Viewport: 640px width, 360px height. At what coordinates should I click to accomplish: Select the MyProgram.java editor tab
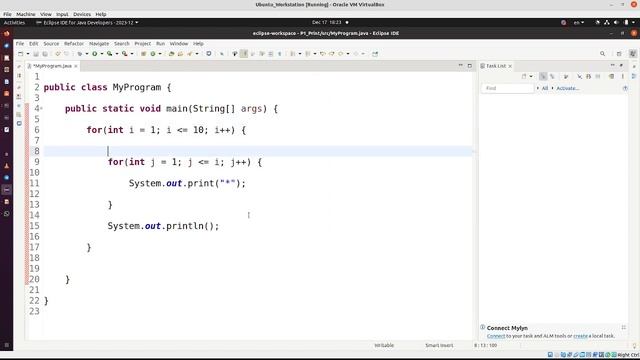(x=52, y=66)
